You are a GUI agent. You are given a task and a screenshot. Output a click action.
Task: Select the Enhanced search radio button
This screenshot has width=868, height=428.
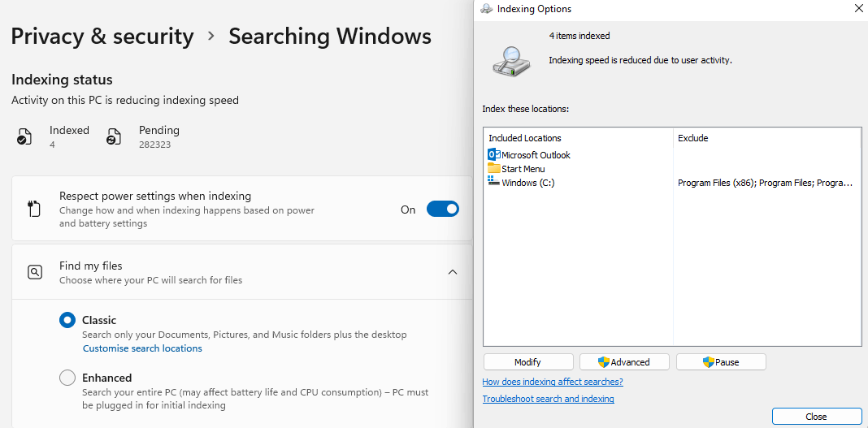click(67, 378)
